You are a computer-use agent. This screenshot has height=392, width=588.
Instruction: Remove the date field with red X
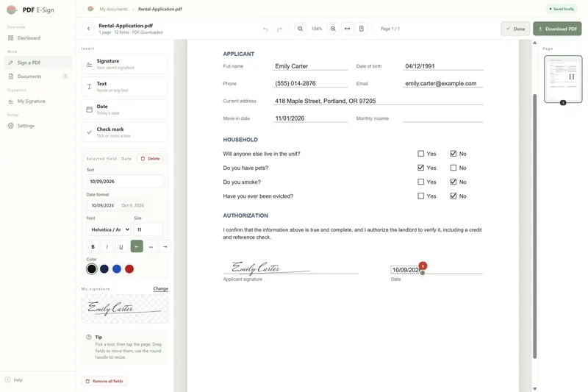(x=423, y=266)
